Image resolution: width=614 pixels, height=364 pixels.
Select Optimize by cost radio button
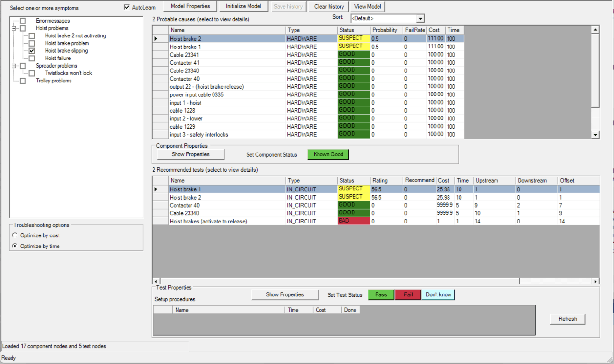point(15,235)
